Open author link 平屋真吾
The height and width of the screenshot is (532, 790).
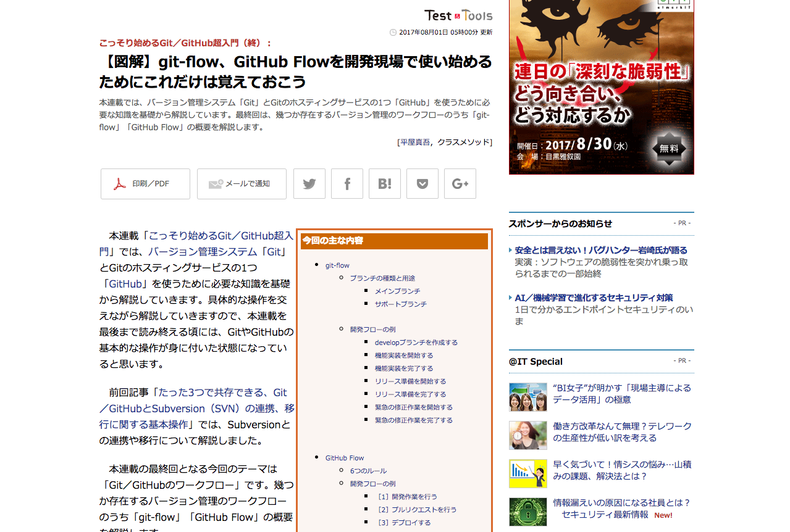click(x=415, y=142)
